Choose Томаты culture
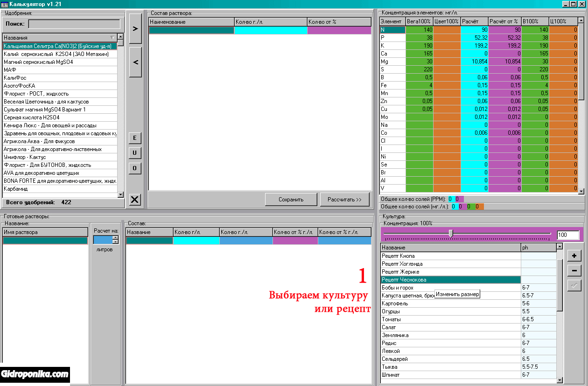The width and height of the screenshot is (588, 386). (451, 319)
